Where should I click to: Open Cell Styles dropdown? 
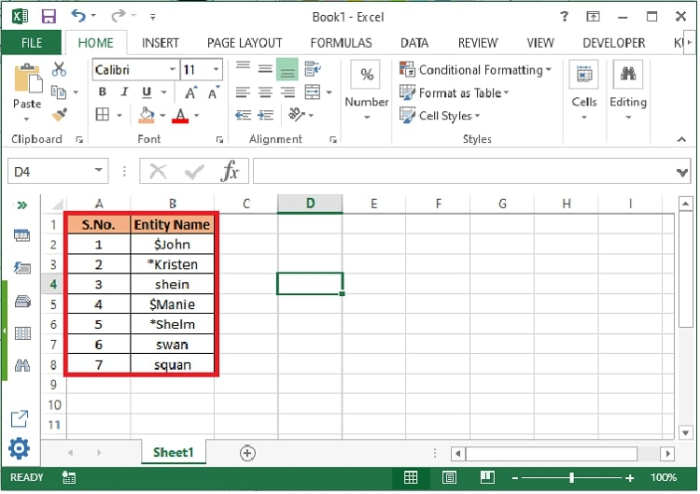pyautogui.click(x=440, y=116)
